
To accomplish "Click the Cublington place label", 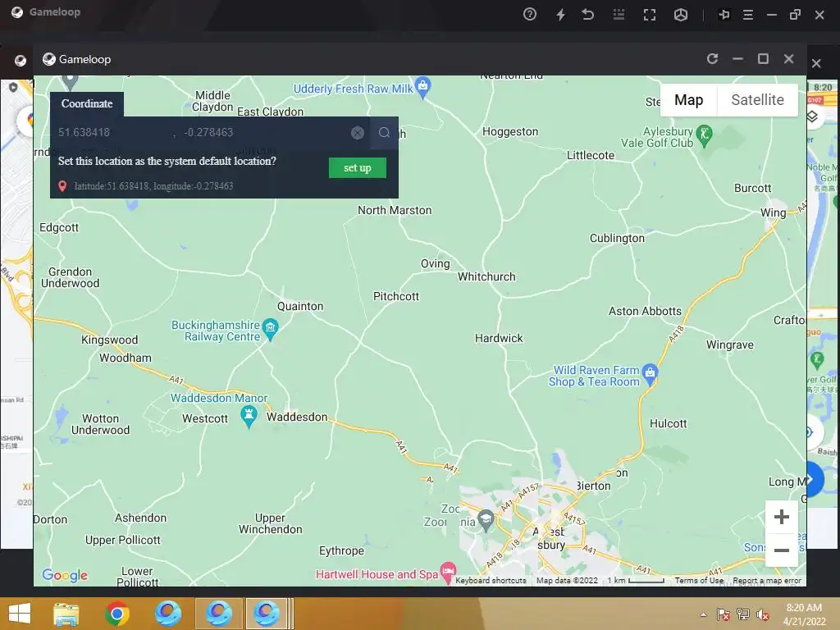I will pos(617,238).
